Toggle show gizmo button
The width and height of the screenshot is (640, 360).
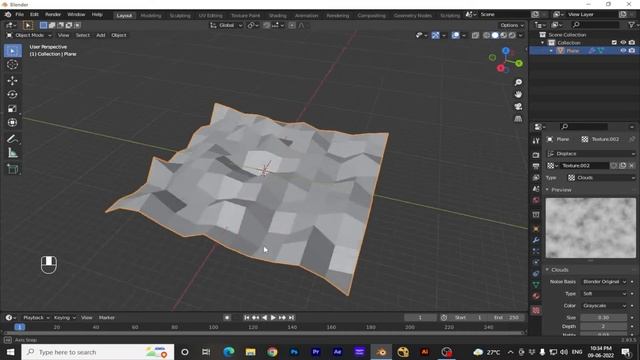[436, 36]
